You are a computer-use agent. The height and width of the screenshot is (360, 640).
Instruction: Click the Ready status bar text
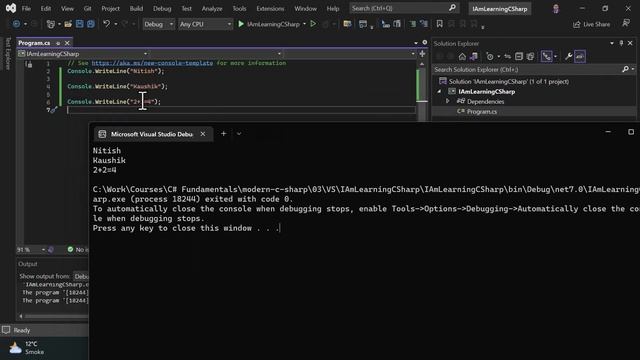(22, 330)
